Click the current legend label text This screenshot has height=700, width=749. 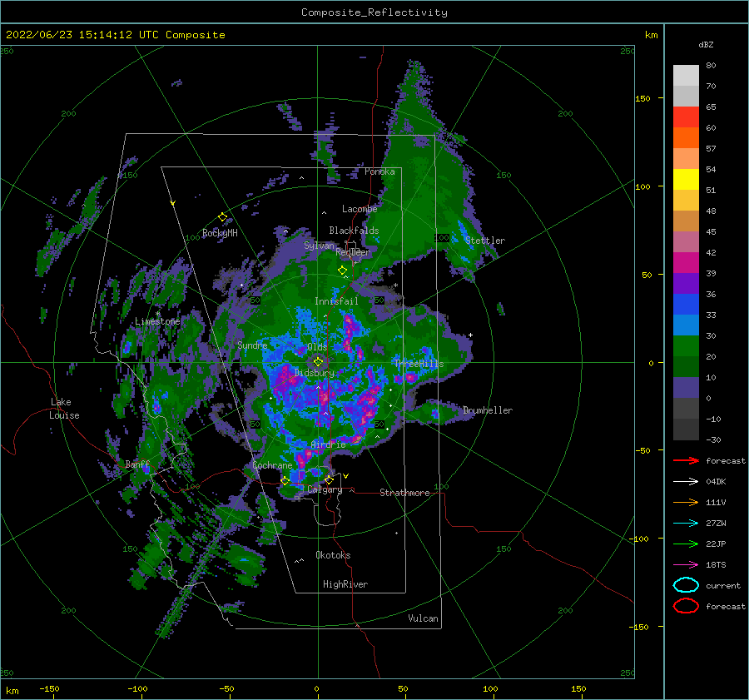[723, 586]
